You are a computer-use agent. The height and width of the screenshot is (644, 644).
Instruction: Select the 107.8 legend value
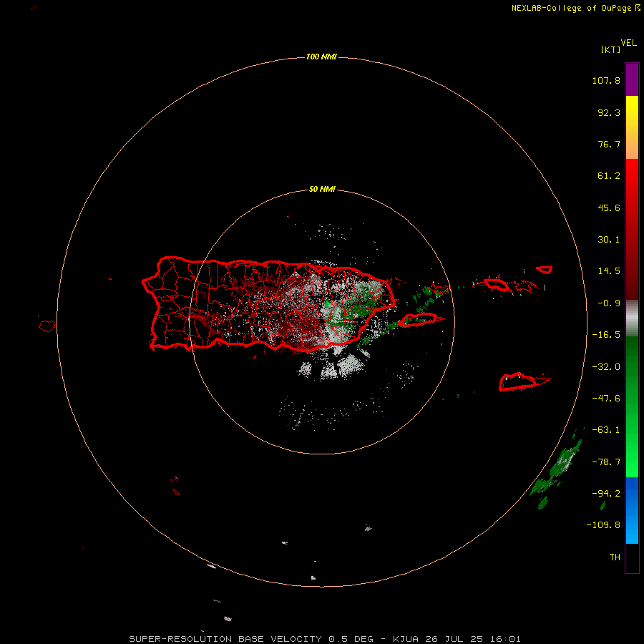click(x=606, y=80)
